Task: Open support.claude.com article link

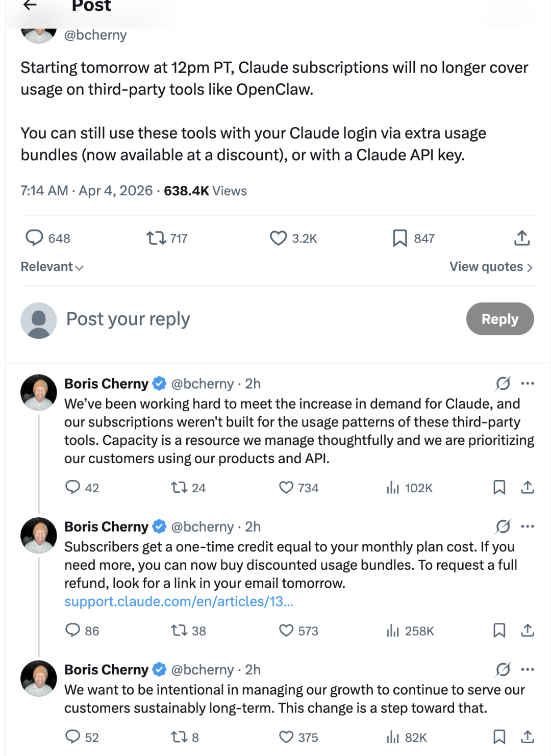Action: tap(179, 601)
